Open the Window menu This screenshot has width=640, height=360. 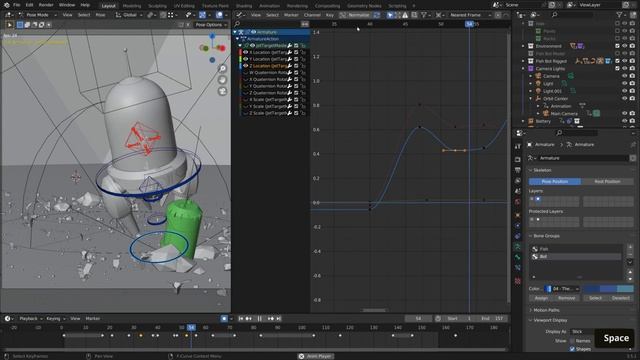tap(67, 5)
